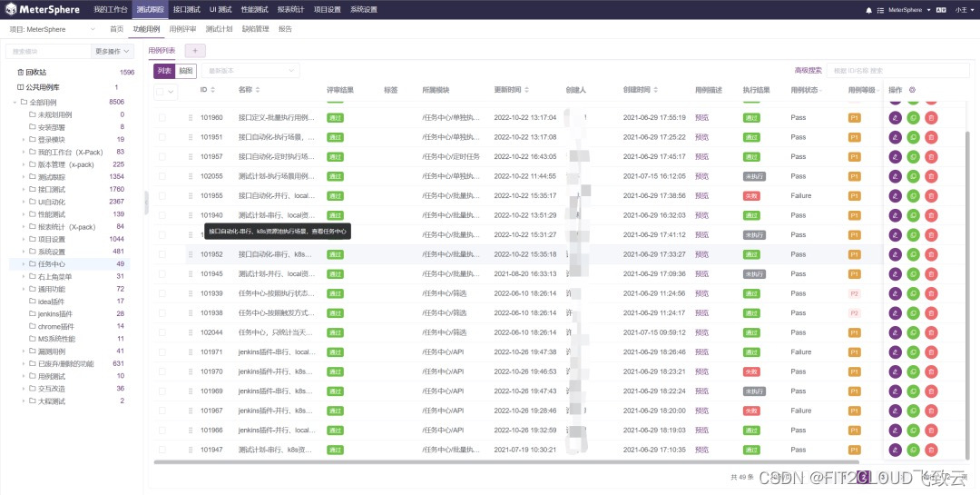The height and width of the screenshot is (495, 980).
Task: Click the 高级搜索 link
Action: point(808,71)
